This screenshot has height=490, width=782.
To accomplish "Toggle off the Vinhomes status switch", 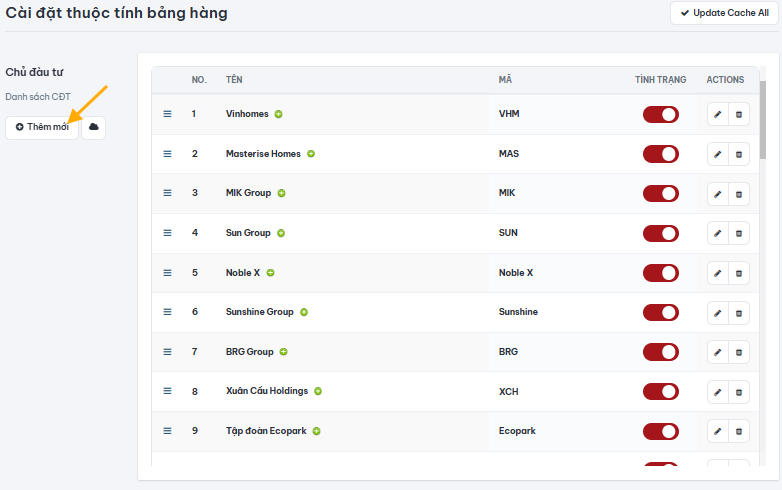I will [x=661, y=115].
